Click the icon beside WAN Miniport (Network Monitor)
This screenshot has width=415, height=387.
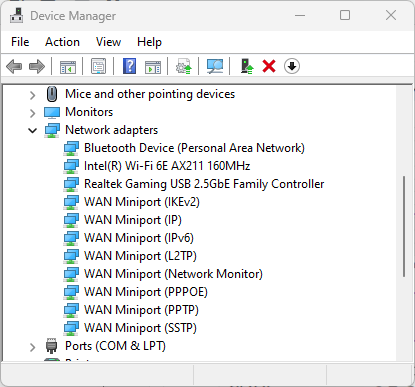tap(71, 274)
